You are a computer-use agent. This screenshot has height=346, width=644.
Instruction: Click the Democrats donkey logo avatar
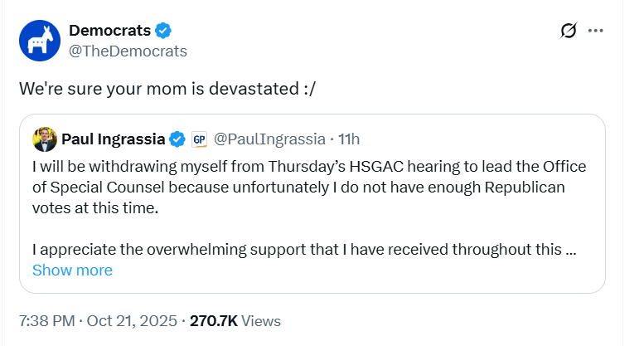41,41
